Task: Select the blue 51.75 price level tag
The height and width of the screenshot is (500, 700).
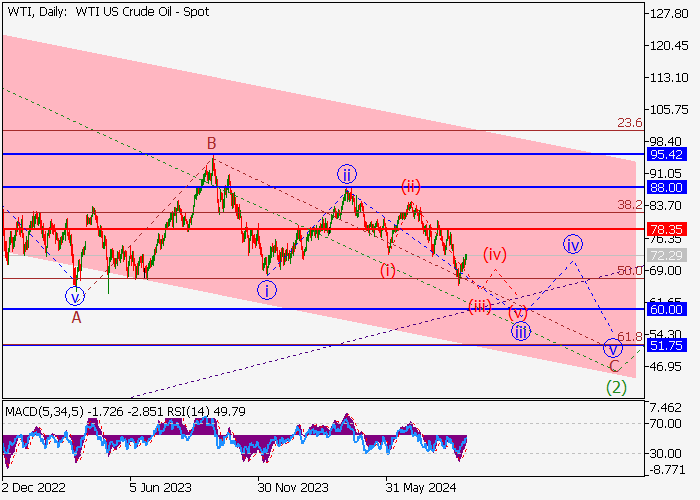Action: coord(667,345)
